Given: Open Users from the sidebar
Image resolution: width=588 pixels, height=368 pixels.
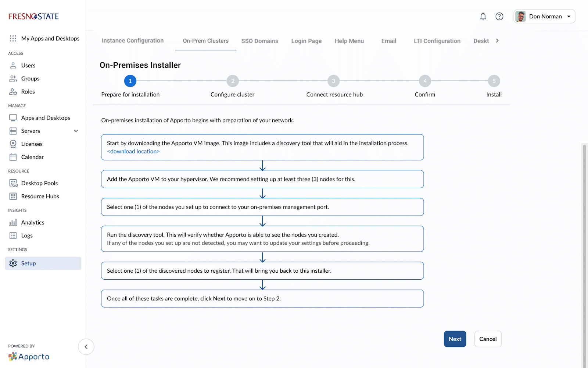Looking at the screenshot, I should [28, 66].
